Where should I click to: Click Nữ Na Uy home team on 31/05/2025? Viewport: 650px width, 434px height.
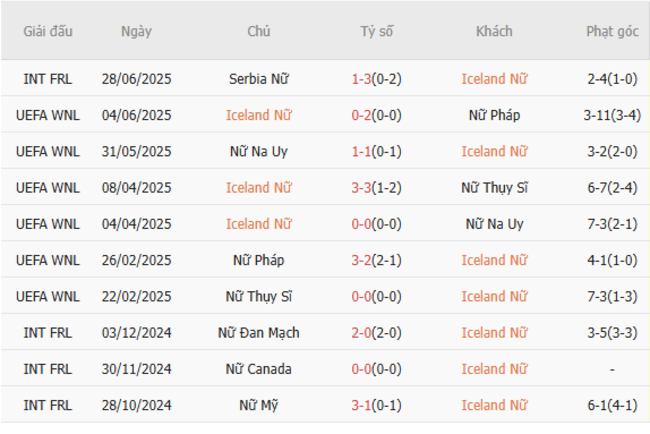tap(258, 151)
